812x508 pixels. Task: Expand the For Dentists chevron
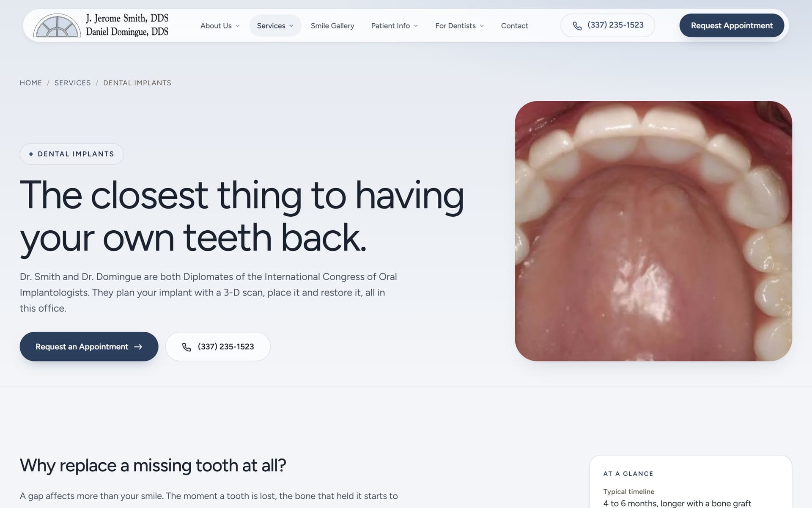482,26
